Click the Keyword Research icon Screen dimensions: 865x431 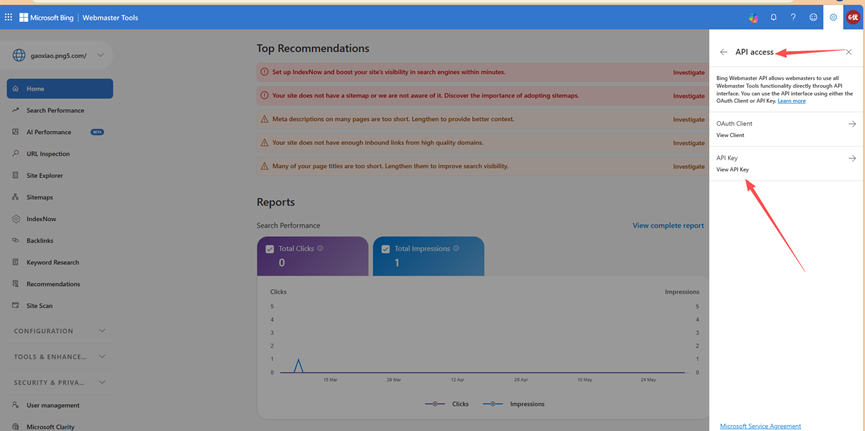coord(15,262)
